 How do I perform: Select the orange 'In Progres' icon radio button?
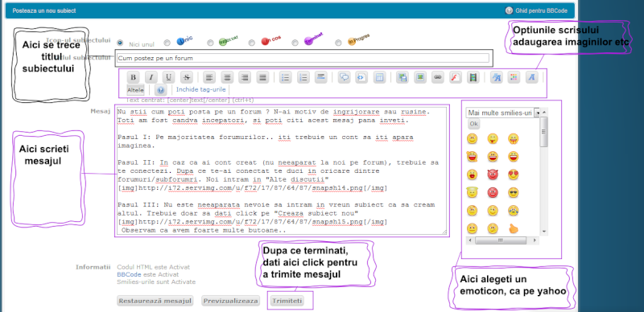(338, 43)
